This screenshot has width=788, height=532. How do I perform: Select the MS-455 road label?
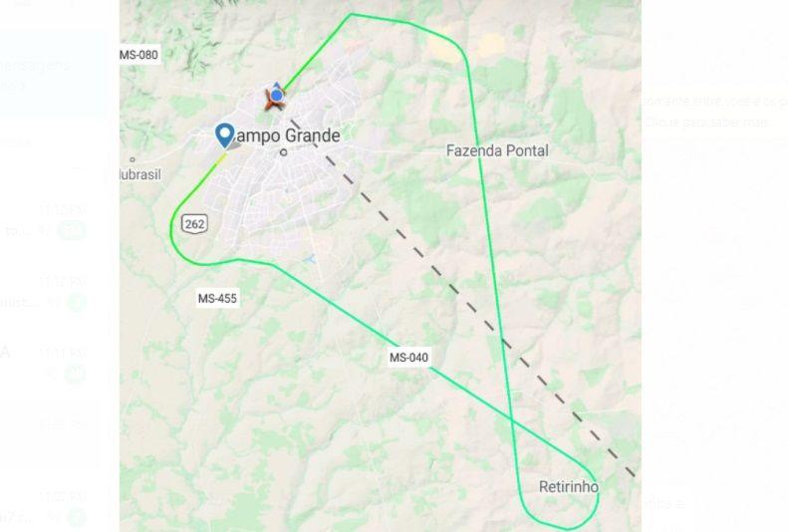(x=217, y=299)
